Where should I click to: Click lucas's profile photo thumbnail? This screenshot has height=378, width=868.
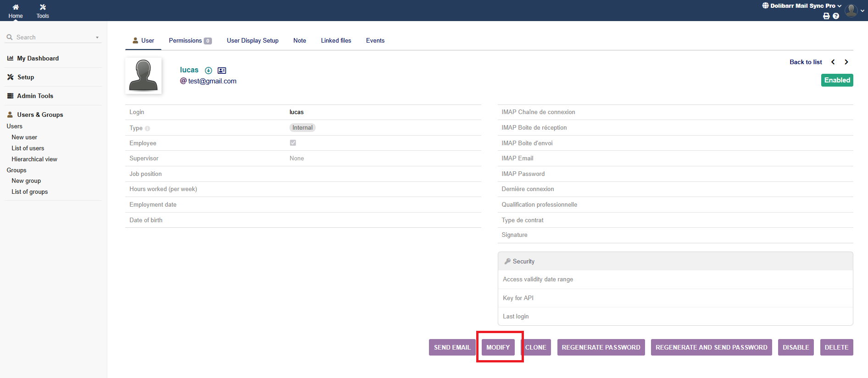click(144, 76)
